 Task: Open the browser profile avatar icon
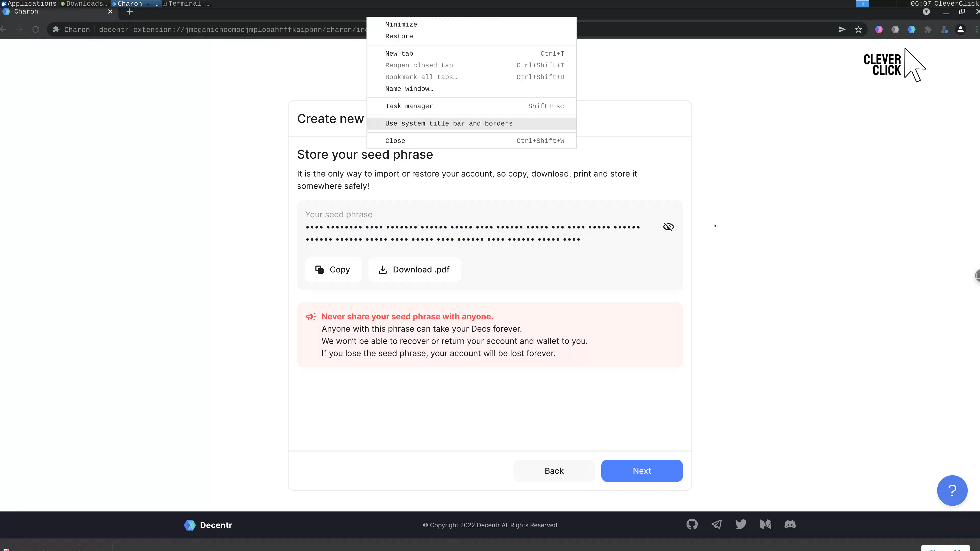960,30
